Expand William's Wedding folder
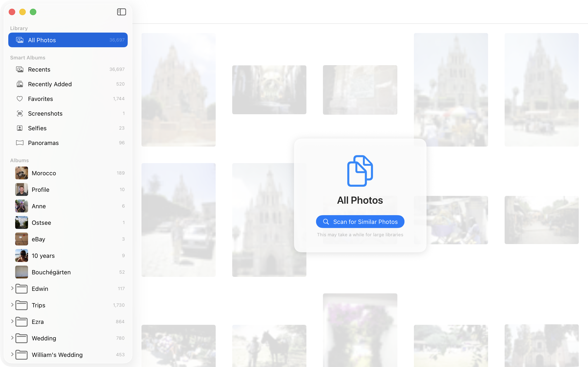The width and height of the screenshot is (588, 367). pyautogui.click(x=12, y=355)
